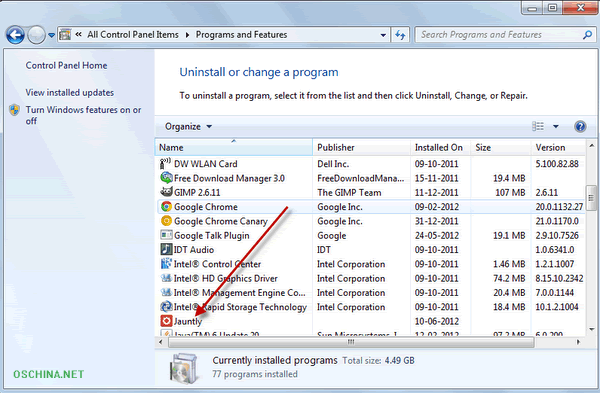Image resolution: width=600 pixels, height=393 pixels.
Task: Open Control Panel Home link
Action: [66, 65]
